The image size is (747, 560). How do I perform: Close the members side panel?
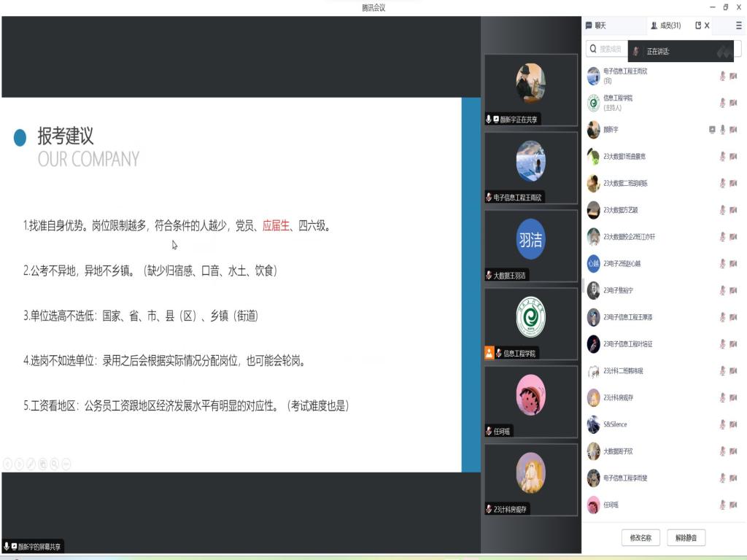coord(707,26)
